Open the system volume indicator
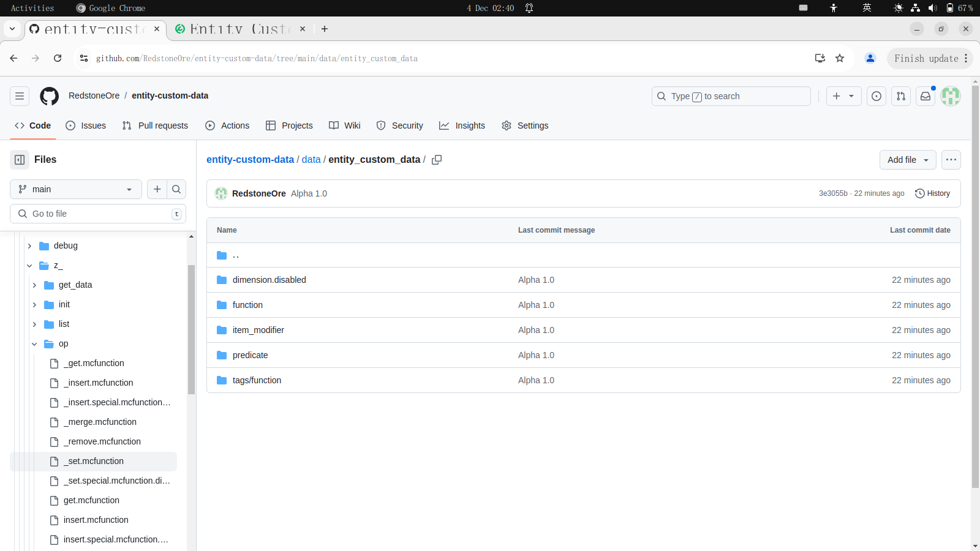Image resolution: width=980 pixels, height=551 pixels. click(932, 8)
